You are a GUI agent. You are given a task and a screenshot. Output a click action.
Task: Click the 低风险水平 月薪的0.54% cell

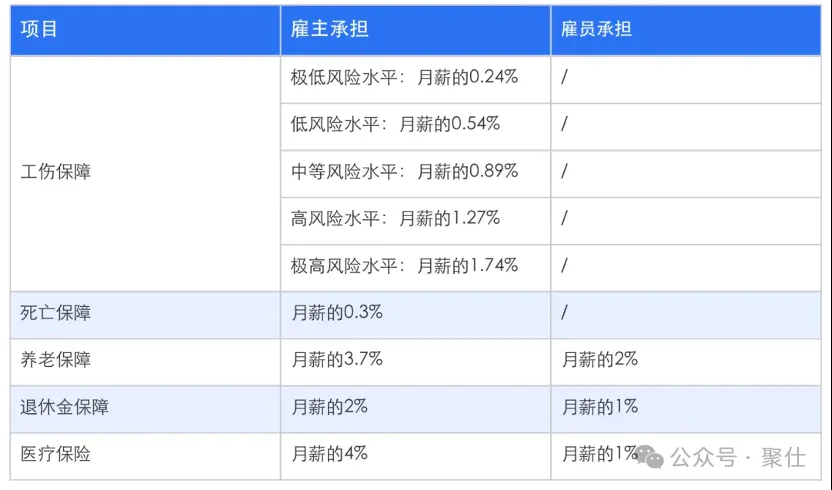pyautogui.click(x=415, y=126)
